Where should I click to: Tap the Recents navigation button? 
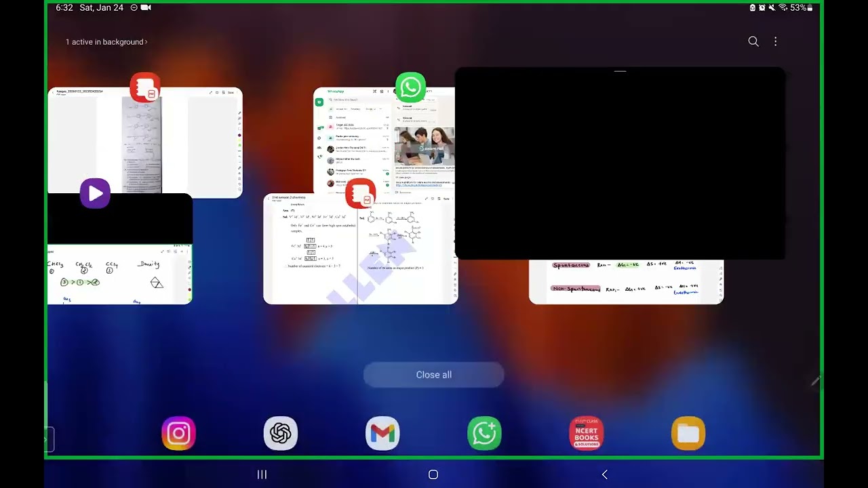pyautogui.click(x=262, y=474)
